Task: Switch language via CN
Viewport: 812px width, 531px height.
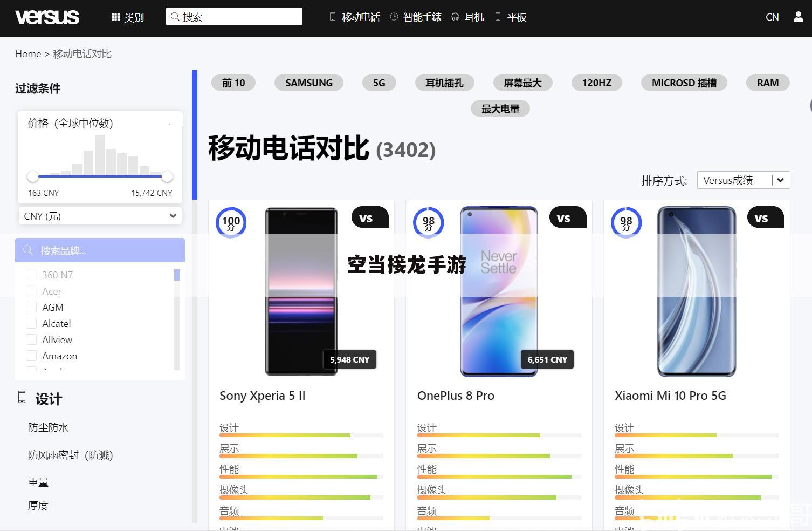Action: (x=772, y=17)
